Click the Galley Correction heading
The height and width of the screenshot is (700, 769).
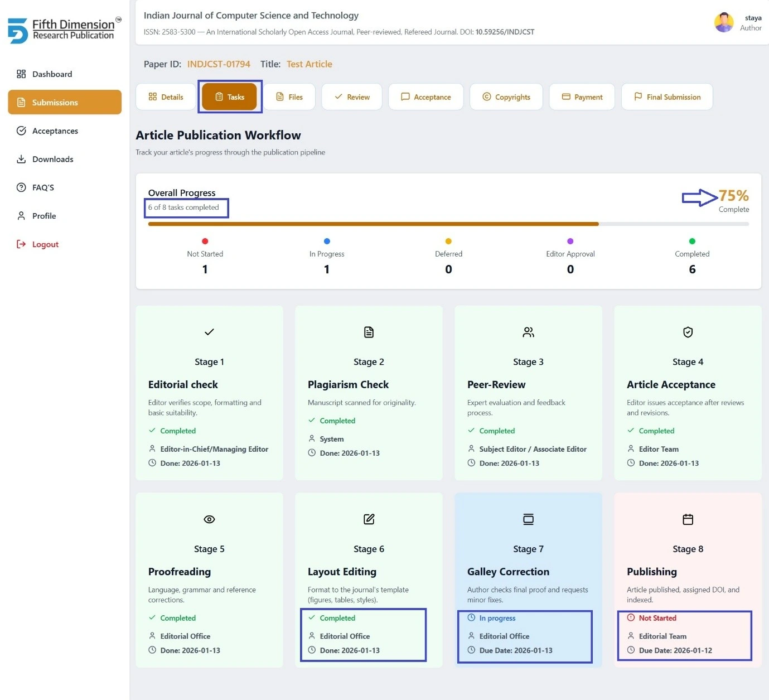click(508, 572)
